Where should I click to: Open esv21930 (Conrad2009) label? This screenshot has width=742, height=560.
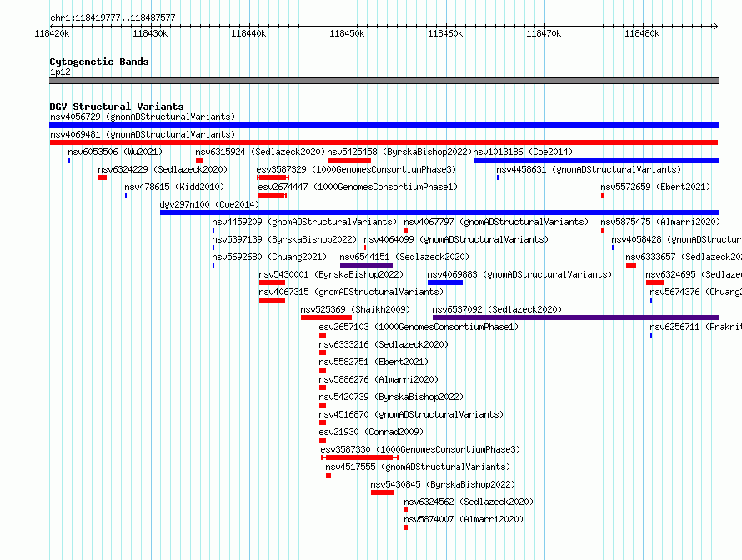point(371,432)
